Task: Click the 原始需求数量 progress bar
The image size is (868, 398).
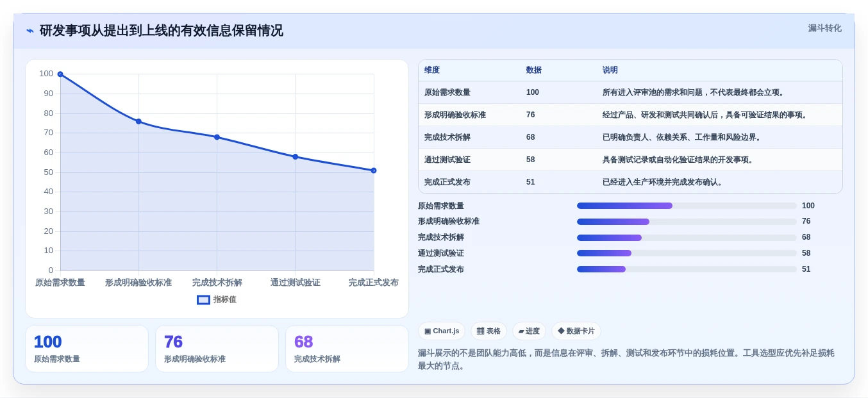Action: click(x=687, y=206)
